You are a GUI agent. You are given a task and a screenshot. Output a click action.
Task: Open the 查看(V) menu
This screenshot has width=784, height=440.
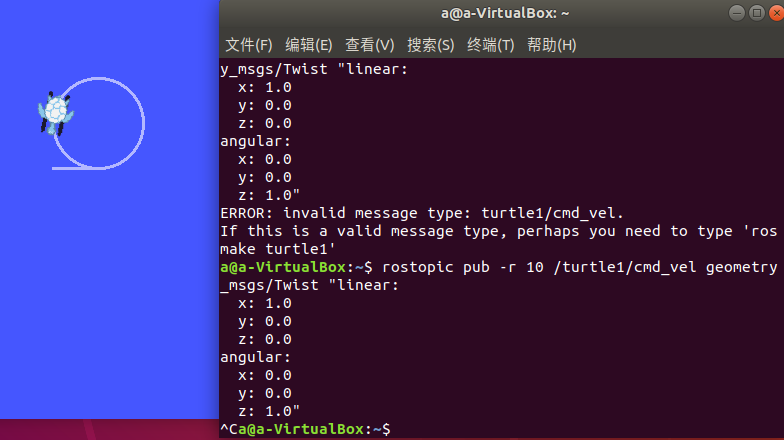click(370, 45)
